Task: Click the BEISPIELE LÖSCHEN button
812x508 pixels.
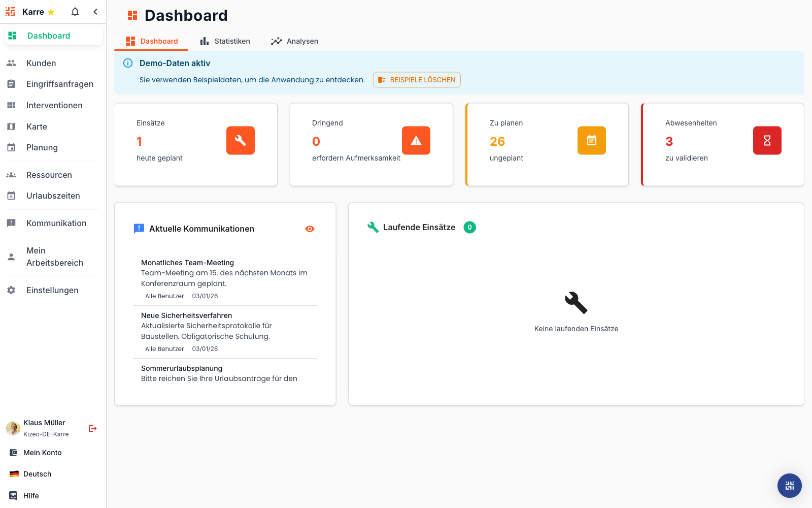Action: 416,80
